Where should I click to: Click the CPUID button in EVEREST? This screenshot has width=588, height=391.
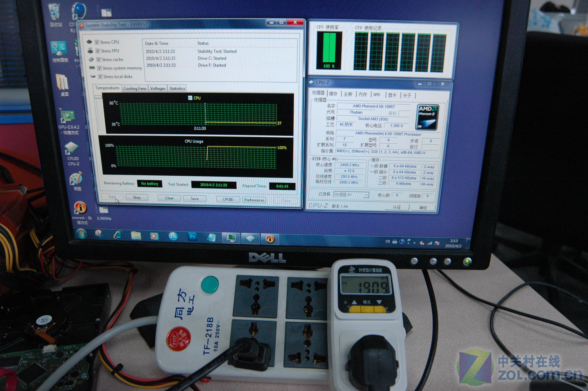click(228, 199)
